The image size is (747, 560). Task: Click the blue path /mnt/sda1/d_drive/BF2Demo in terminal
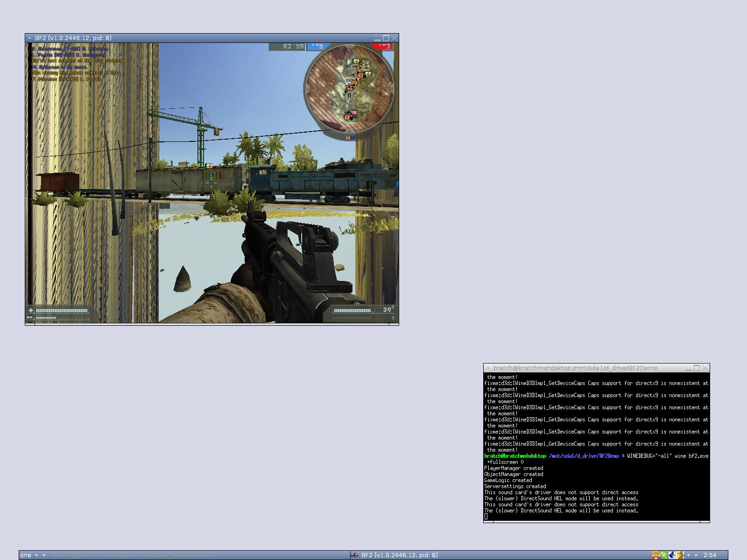[584, 456]
